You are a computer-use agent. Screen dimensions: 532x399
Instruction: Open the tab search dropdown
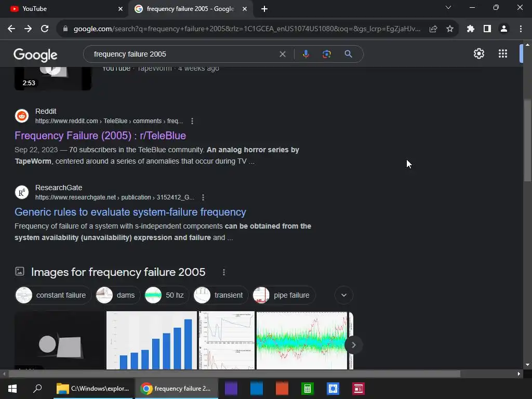448,7
